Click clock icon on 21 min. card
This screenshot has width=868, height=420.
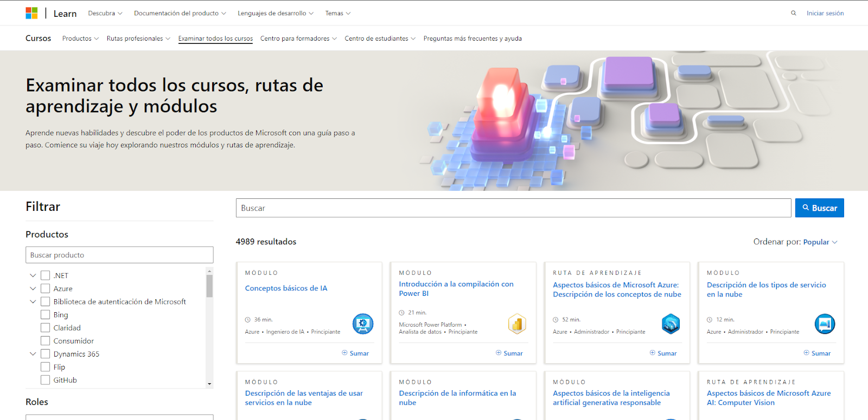pos(402,313)
